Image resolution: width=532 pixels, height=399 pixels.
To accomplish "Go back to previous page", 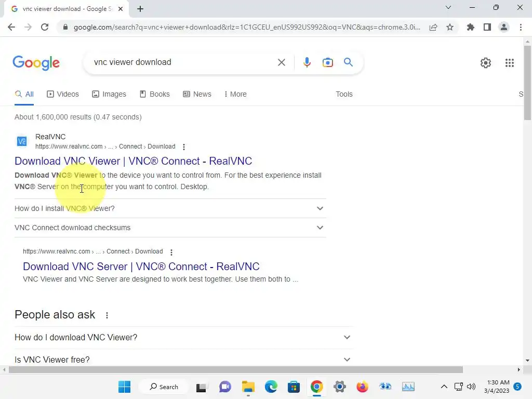I will (11, 27).
